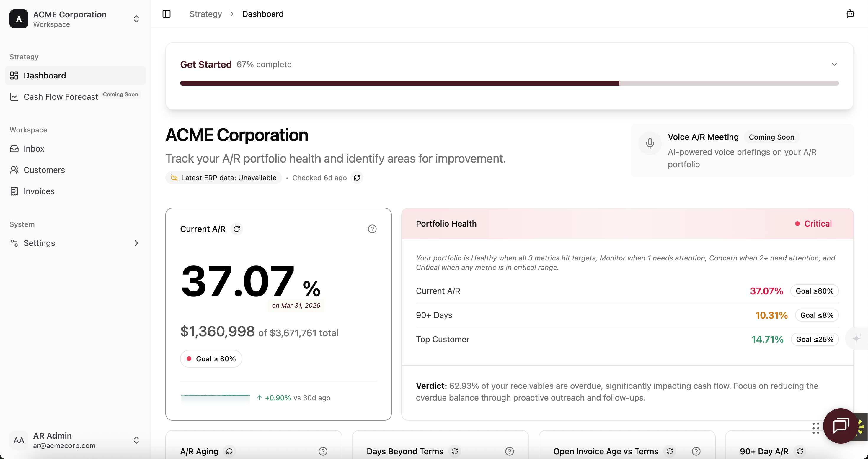Go to Inbox in sidebar

point(34,148)
